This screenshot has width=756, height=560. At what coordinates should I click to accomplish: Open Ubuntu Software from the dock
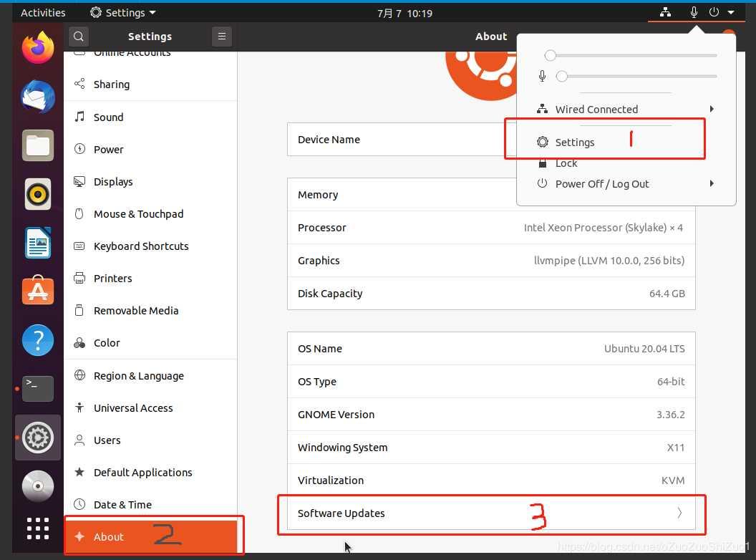[38, 291]
